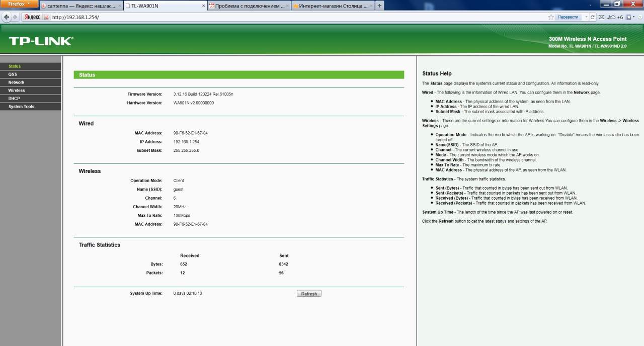Click the Refresh button
The width and height of the screenshot is (644, 346).
coord(309,294)
